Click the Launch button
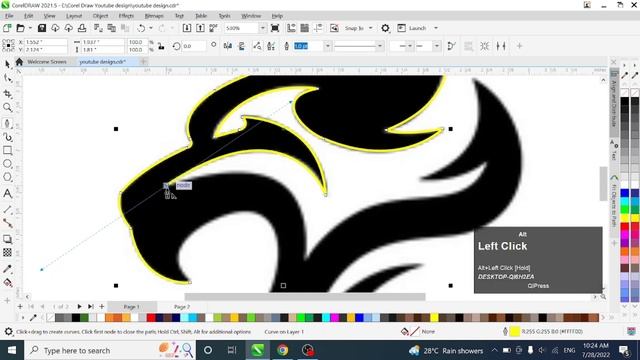The height and width of the screenshot is (360, 640). coord(412,28)
